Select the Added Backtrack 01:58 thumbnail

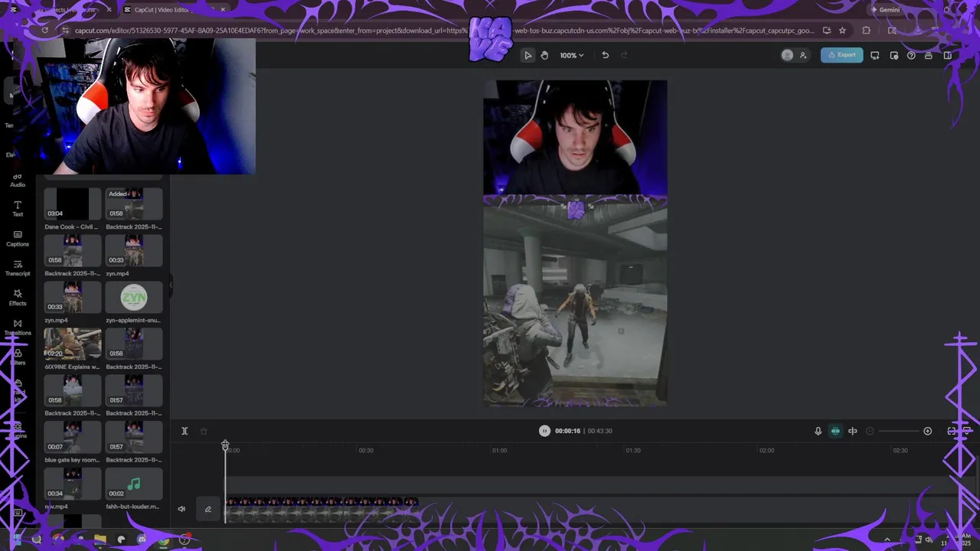tap(134, 204)
